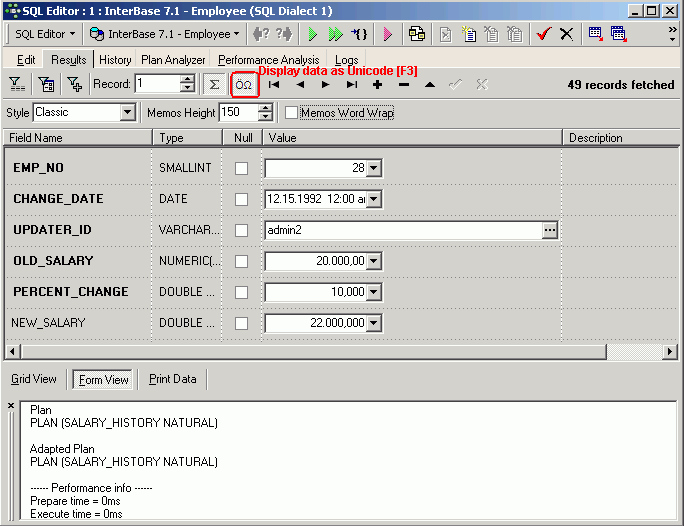Click the funnel with table filter icon
The width and height of the screenshot is (684, 526).
[46, 84]
